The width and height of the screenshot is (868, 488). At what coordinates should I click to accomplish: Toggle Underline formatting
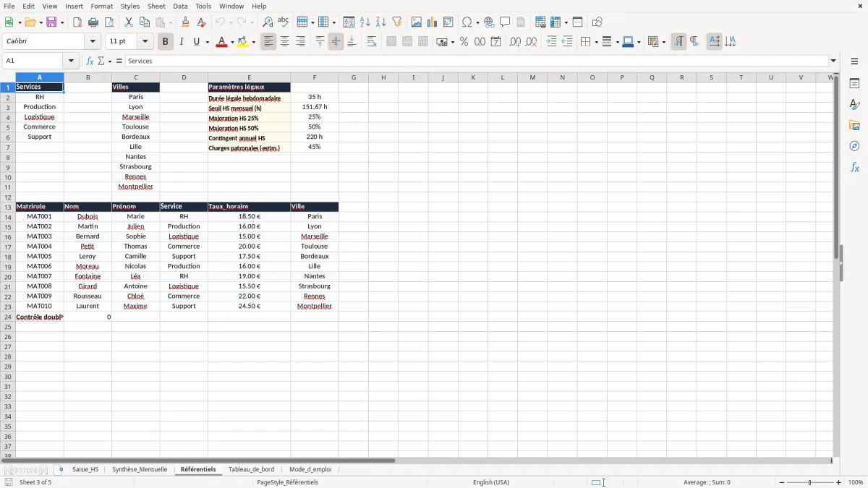pos(196,42)
